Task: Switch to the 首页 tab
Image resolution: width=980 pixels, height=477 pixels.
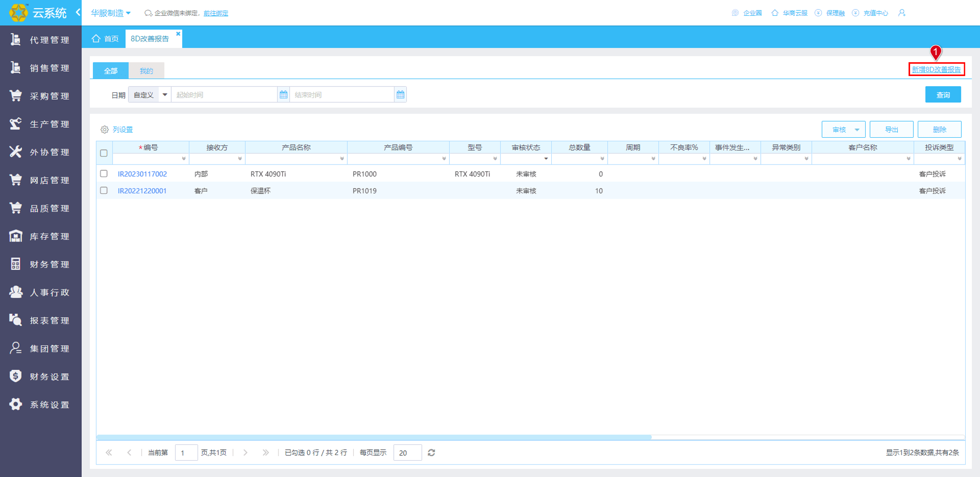Action: 106,39
